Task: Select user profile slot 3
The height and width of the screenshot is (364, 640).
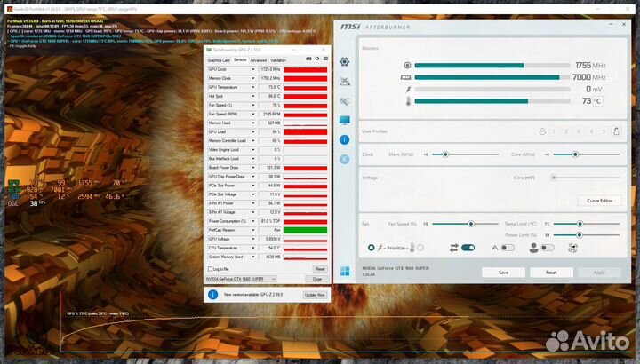Action: tap(579, 131)
